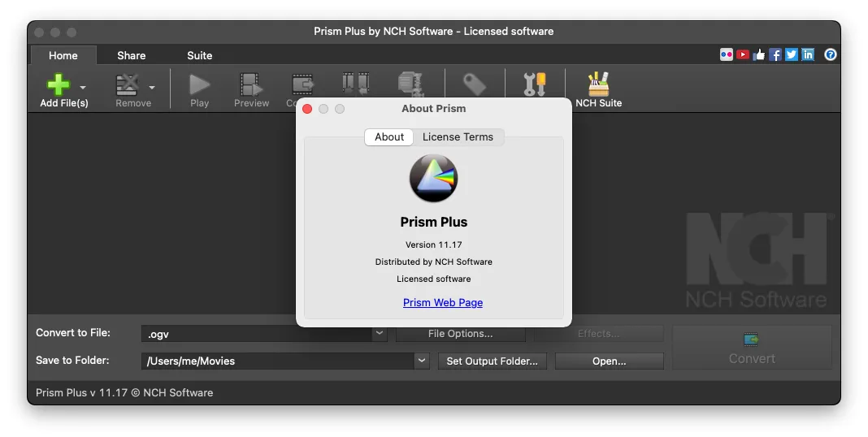Close the About Prism dialog
The image size is (868, 437).
coord(307,109)
